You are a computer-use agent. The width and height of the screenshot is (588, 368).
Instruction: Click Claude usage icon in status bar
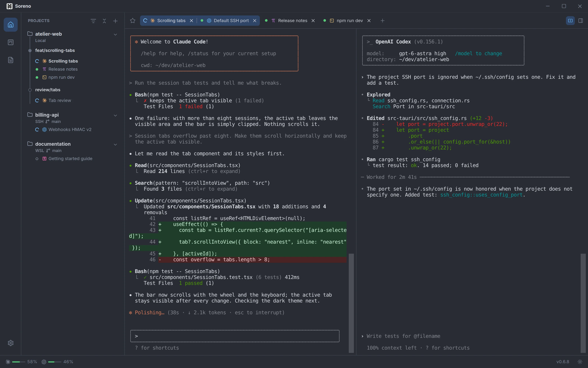click(x=8, y=362)
